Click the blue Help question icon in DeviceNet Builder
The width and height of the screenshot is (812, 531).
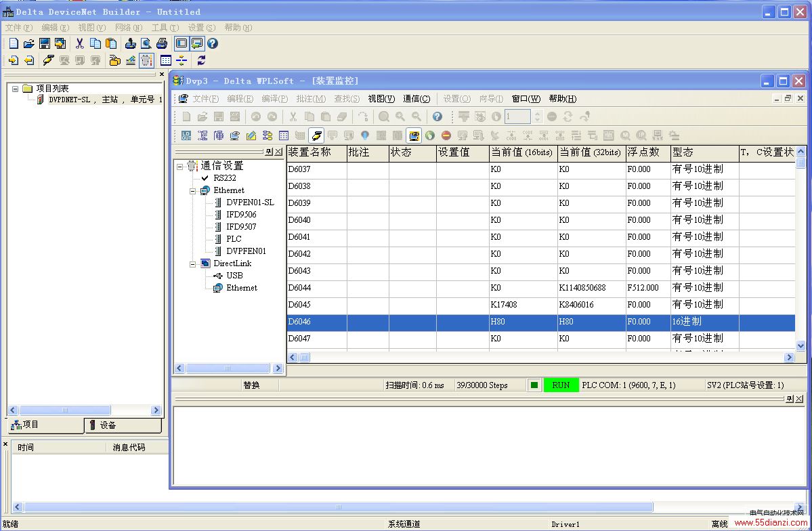[x=213, y=43]
